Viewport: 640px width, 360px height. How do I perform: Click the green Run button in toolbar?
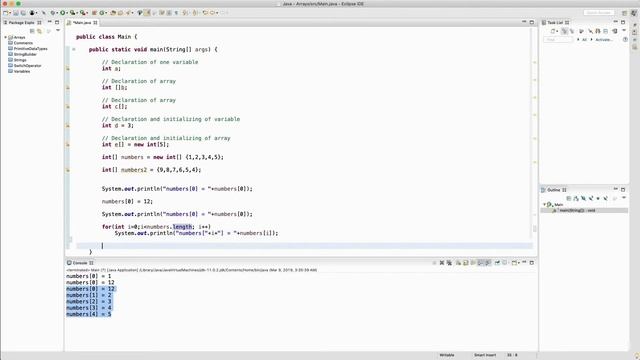click(62, 13)
